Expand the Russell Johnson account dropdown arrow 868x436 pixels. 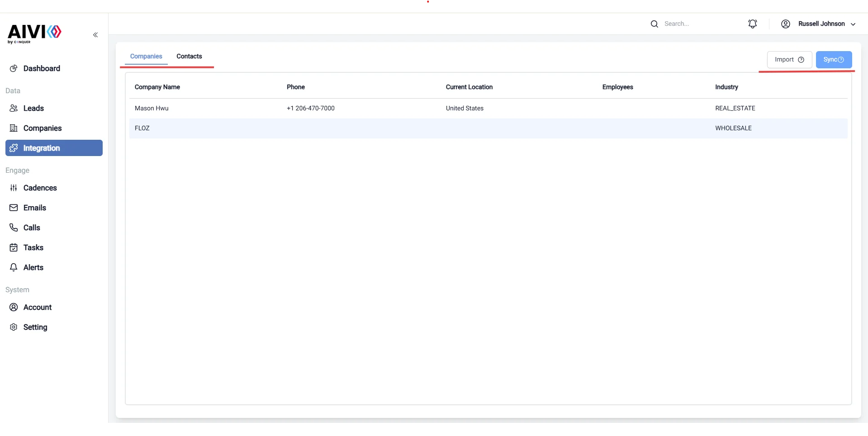[853, 24]
